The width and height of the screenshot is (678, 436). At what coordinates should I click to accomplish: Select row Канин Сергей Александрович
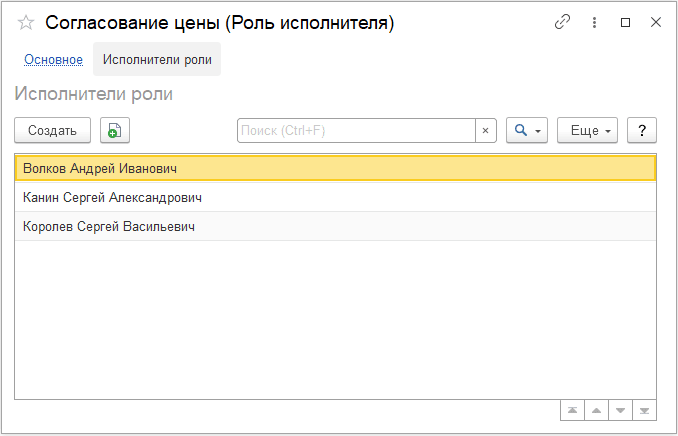pos(336,198)
